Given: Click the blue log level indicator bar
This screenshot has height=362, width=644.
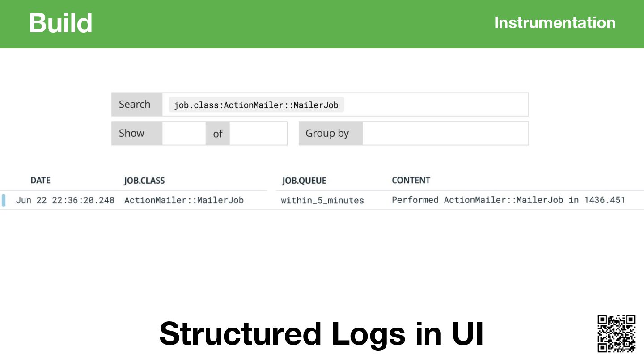Looking at the screenshot, I should click(4, 200).
